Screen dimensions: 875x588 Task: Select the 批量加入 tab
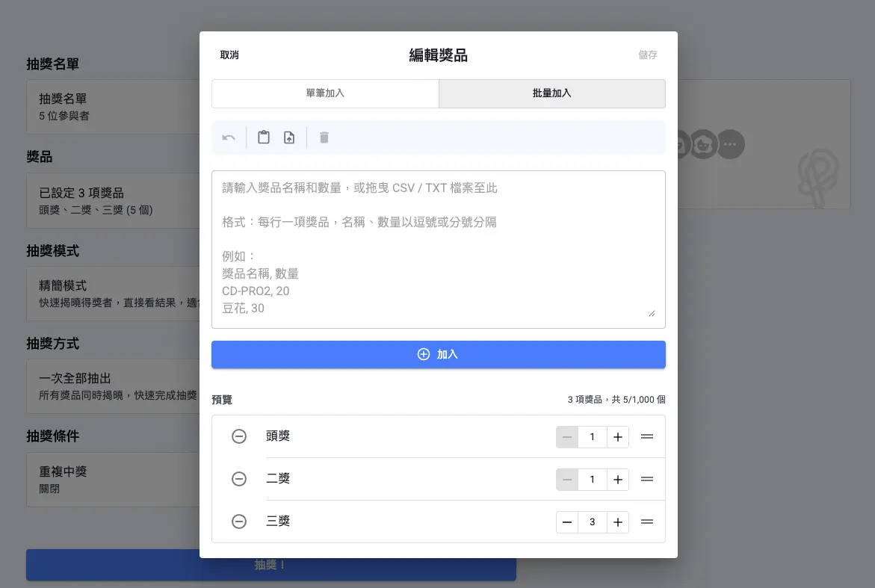coord(551,93)
